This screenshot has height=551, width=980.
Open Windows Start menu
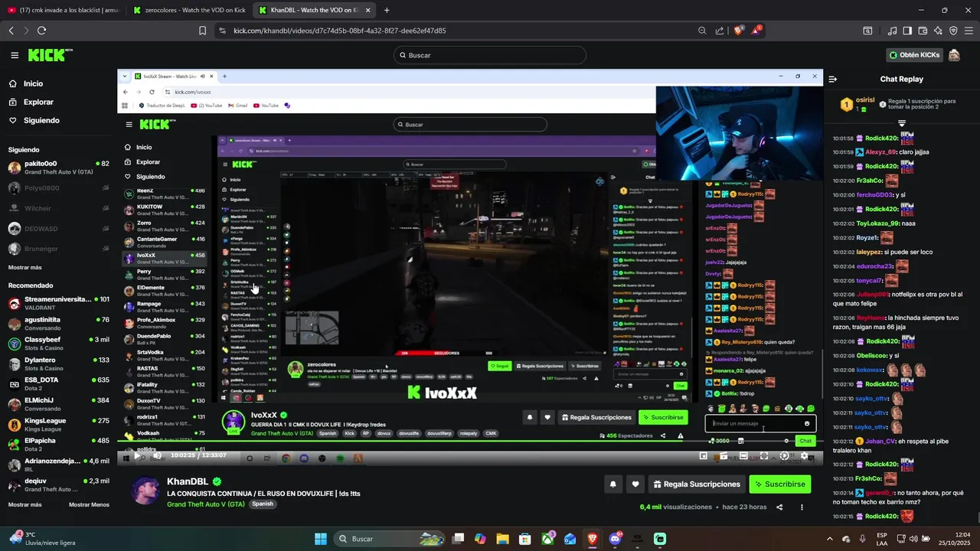(x=321, y=539)
